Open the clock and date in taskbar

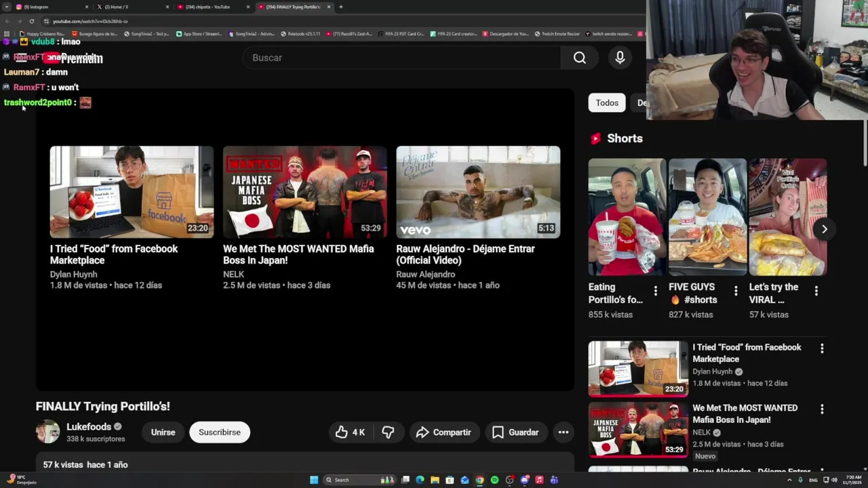854,480
